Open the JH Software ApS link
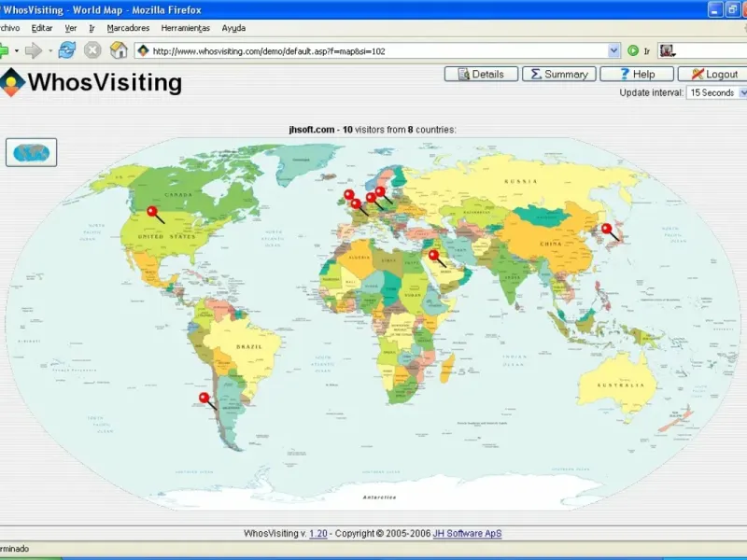Screen dimensions: 747x560 pos(468,533)
